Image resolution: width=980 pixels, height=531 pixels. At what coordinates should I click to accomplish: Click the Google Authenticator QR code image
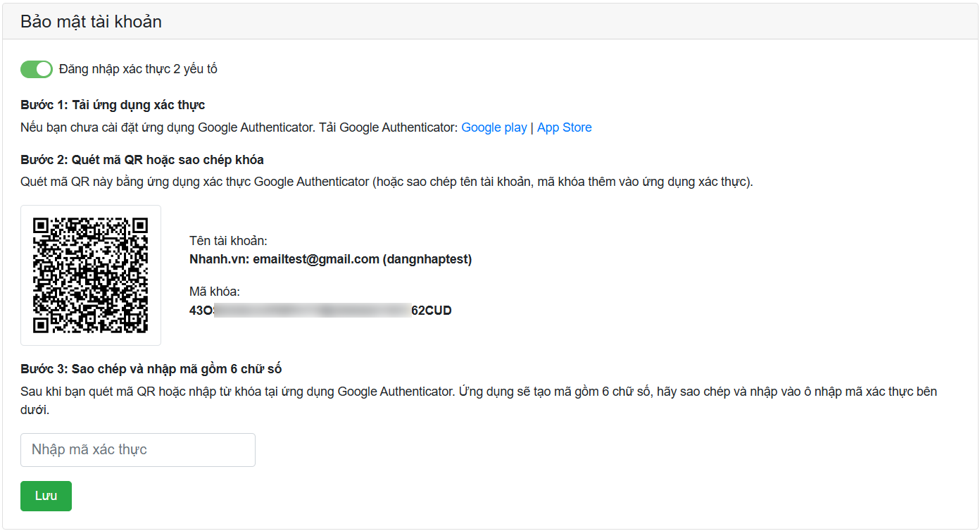coord(91,275)
